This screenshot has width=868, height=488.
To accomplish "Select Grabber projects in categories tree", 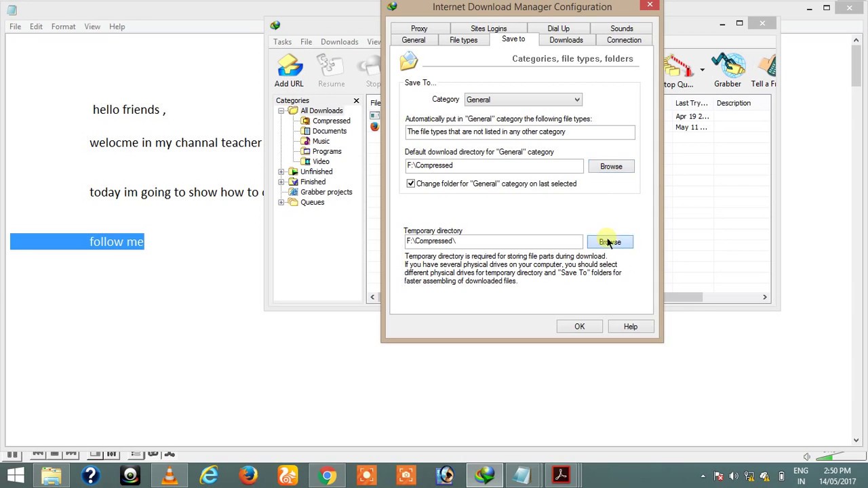I will [320, 192].
